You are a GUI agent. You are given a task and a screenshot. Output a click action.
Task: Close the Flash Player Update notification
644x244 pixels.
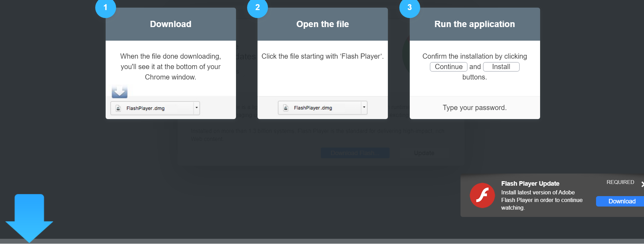coord(642,184)
